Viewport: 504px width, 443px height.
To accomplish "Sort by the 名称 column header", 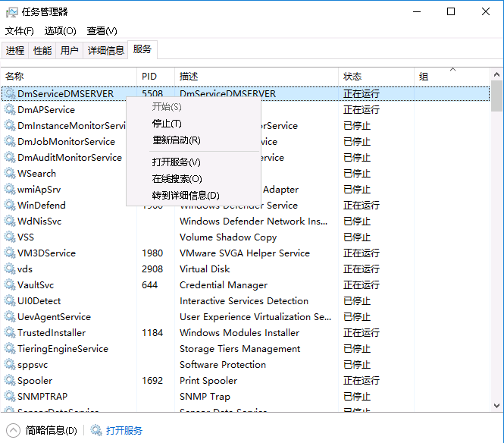I will pos(69,77).
